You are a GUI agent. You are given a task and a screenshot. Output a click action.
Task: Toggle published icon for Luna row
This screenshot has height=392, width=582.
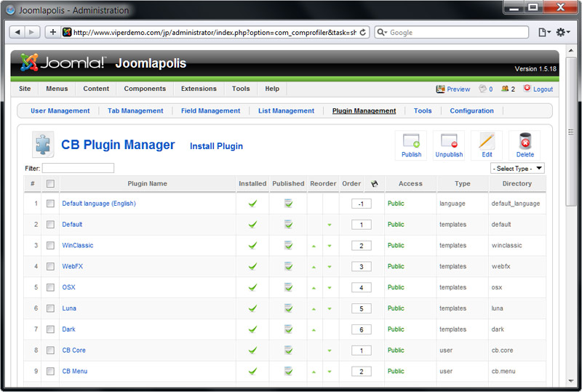click(288, 308)
